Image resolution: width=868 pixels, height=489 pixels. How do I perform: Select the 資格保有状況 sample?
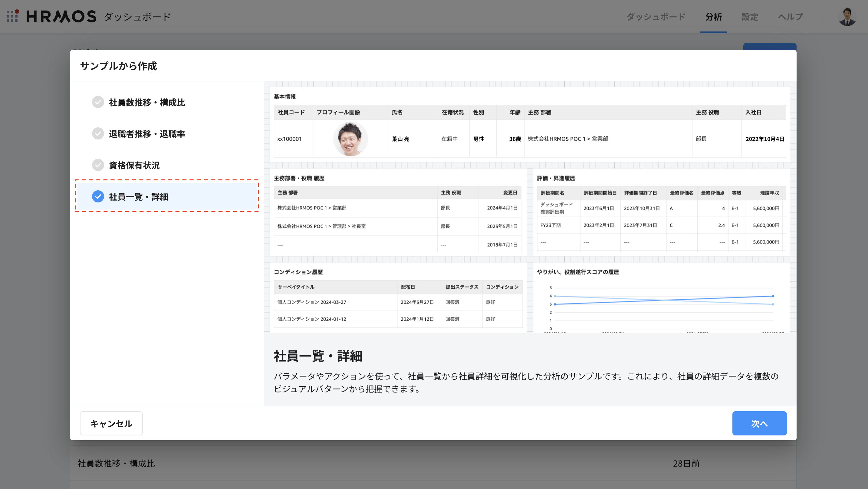pyautogui.click(x=134, y=166)
